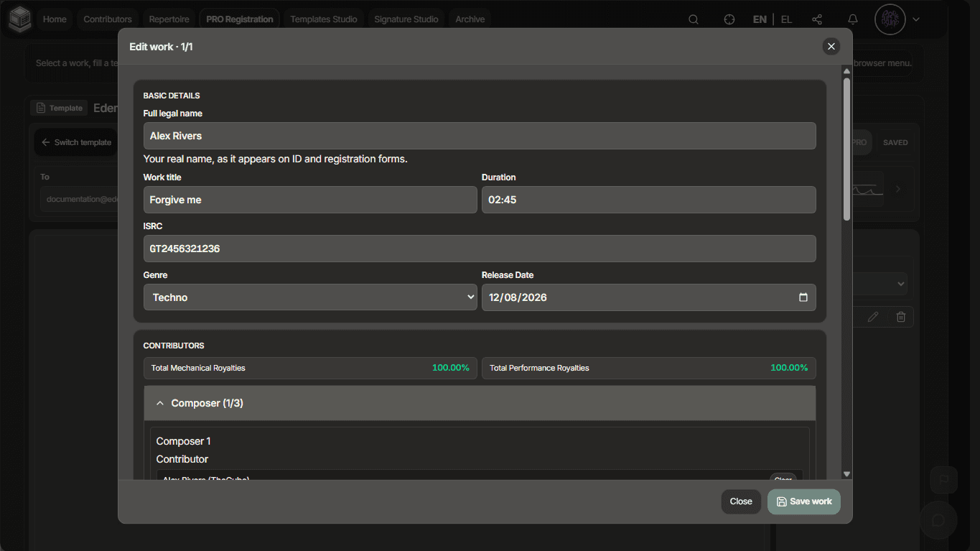
Task: Close the Edit work dialog with X
Action: coord(831,47)
